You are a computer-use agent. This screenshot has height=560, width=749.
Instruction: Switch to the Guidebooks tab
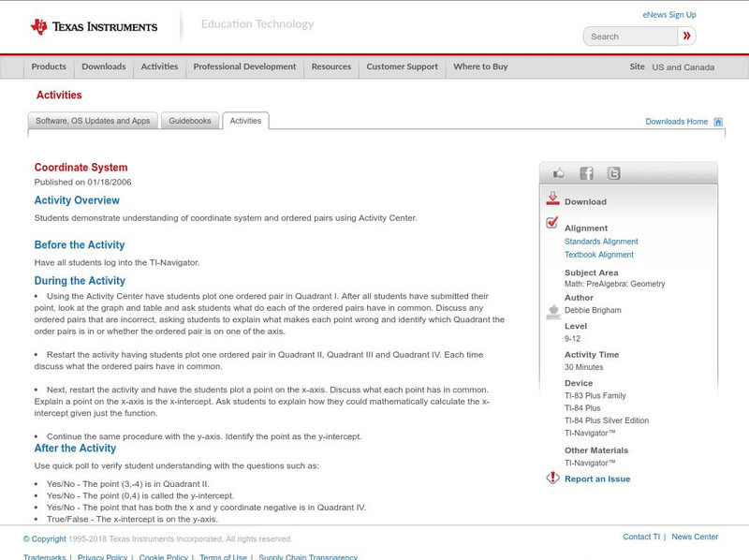[190, 121]
